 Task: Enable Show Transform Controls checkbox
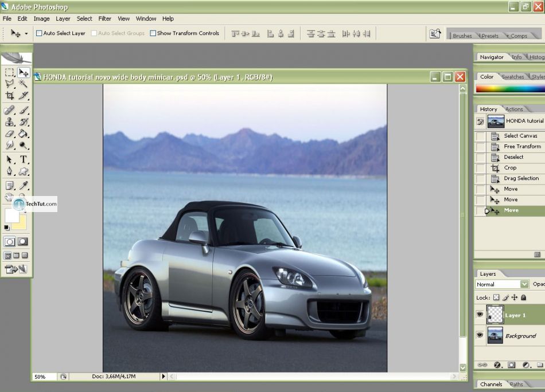(153, 33)
